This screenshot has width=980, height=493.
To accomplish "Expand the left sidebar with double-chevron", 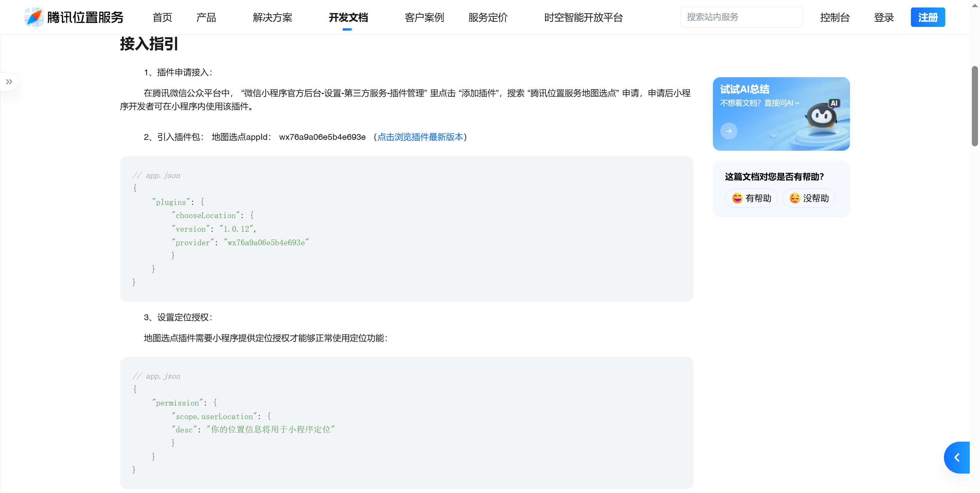I will coord(9,82).
